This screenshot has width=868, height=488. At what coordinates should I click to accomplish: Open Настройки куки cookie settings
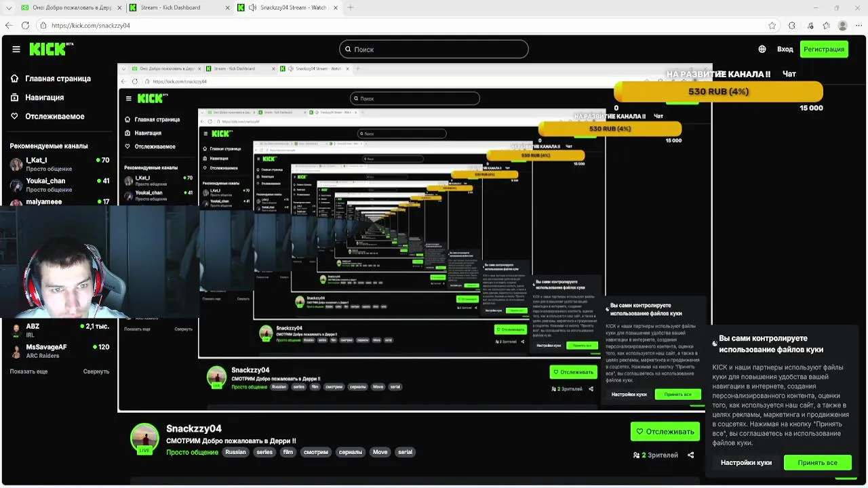tap(746, 462)
